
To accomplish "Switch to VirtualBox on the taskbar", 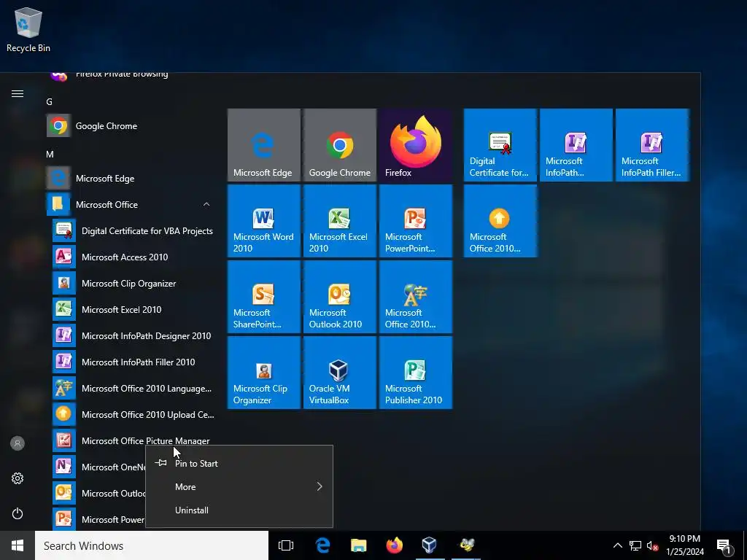I will pyautogui.click(x=430, y=545).
